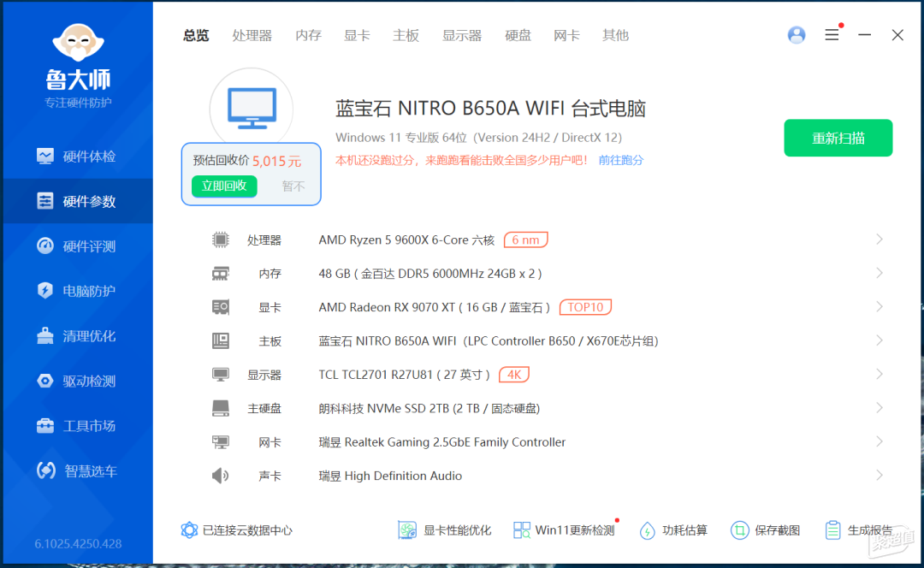924x568 pixels.
Task: Click the Windows 11 专业版 version line
Action: [478, 137]
